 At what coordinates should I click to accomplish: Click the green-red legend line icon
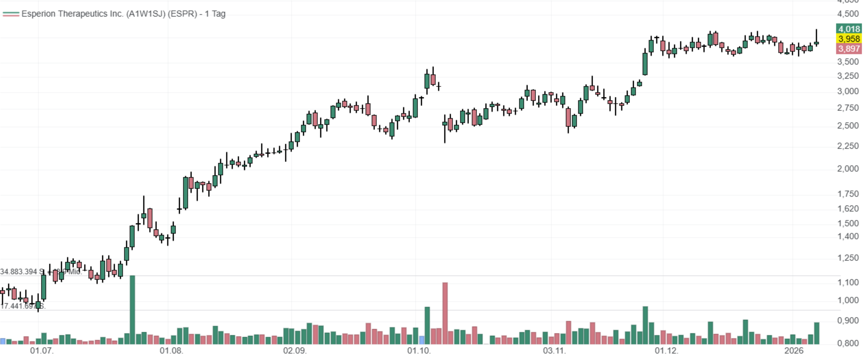tap(11, 14)
